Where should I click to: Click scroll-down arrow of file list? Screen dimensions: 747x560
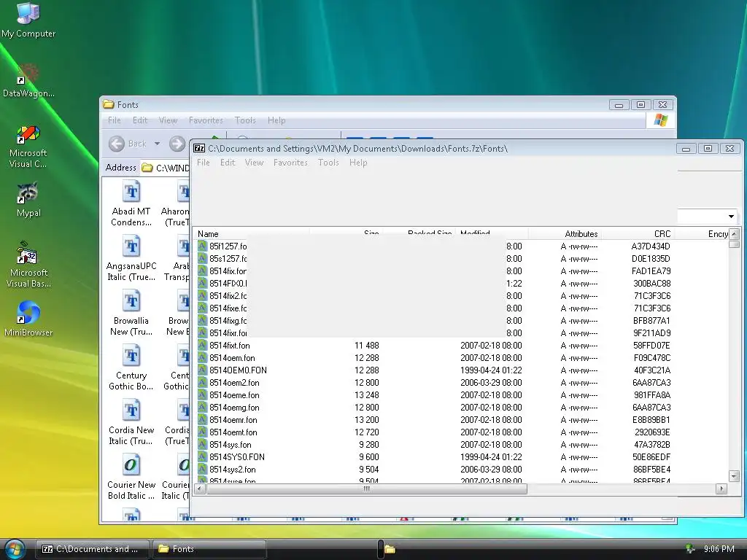pyautogui.click(x=734, y=475)
